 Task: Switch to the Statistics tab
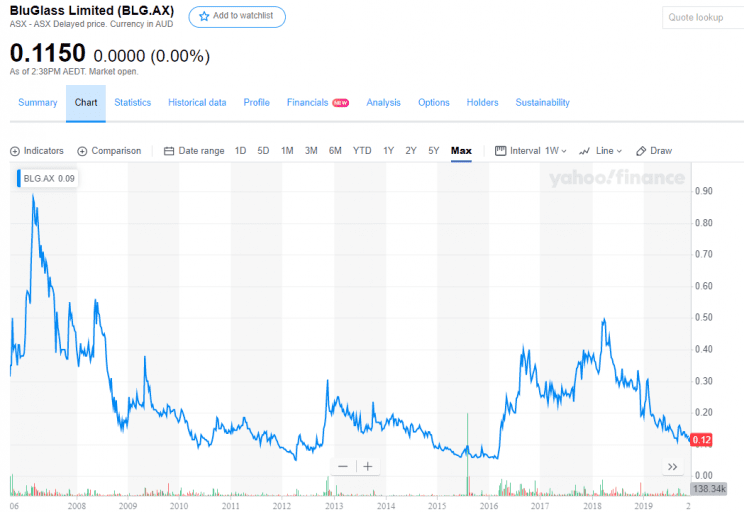point(132,102)
